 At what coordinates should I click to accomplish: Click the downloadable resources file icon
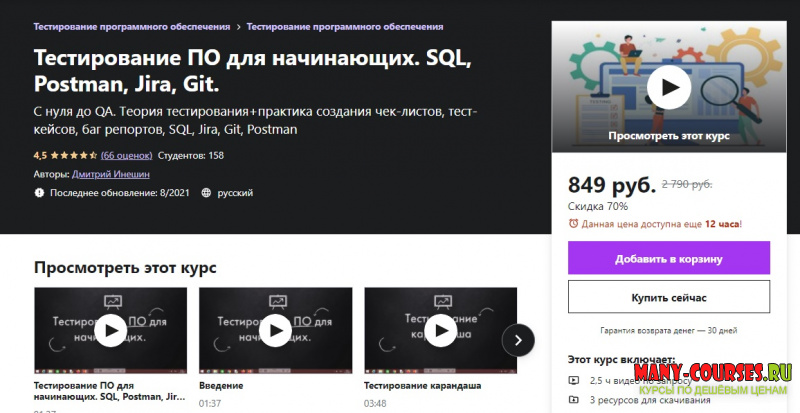(573, 400)
